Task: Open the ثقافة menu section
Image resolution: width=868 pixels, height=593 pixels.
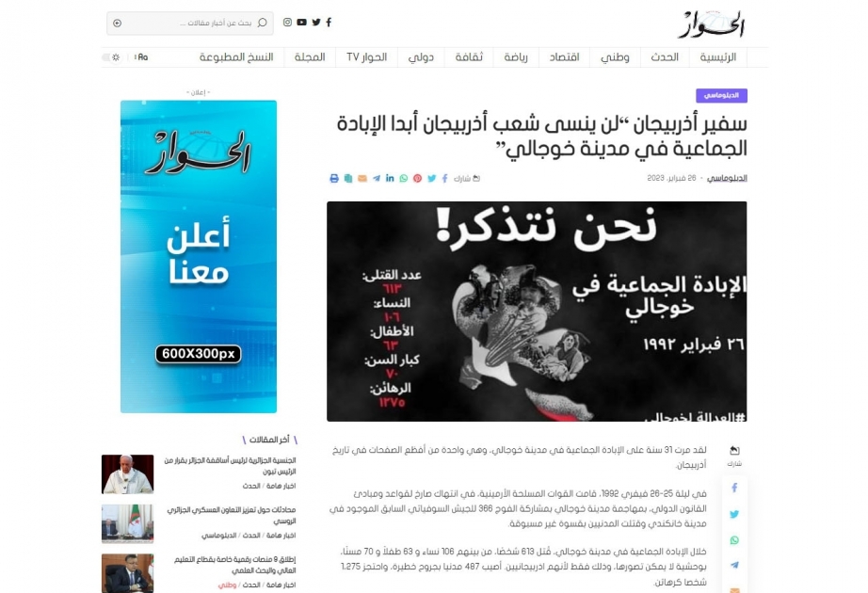Action: point(469,57)
